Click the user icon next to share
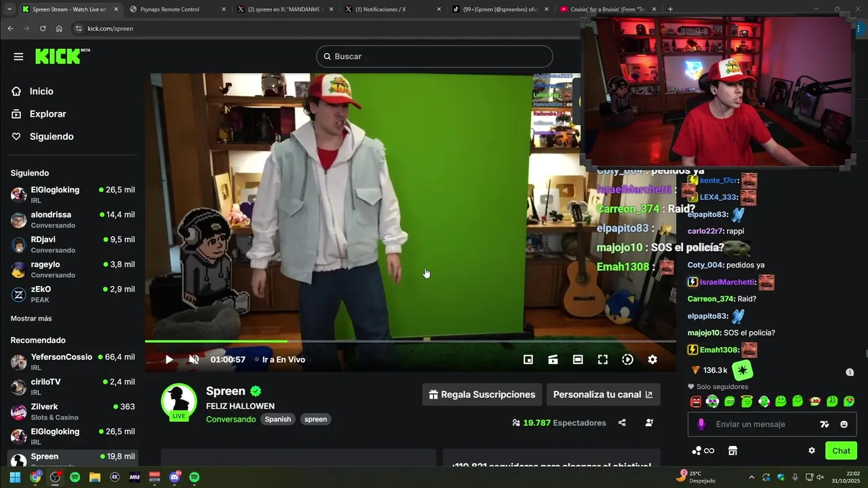Image resolution: width=868 pixels, height=488 pixels. click(650, 423)
